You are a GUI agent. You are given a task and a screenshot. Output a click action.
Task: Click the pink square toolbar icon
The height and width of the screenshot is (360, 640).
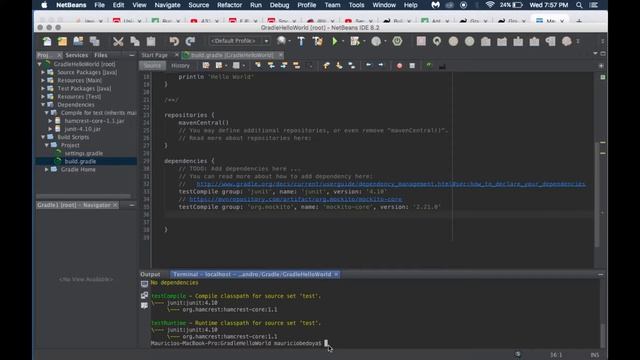click(x=421, y=41)
